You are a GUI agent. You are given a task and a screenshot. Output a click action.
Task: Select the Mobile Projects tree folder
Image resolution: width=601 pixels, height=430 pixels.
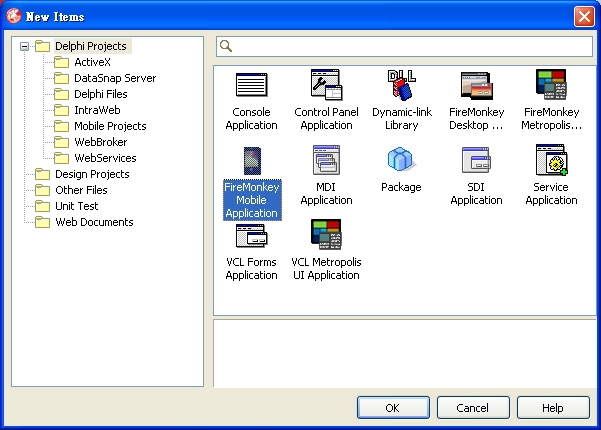109,126
